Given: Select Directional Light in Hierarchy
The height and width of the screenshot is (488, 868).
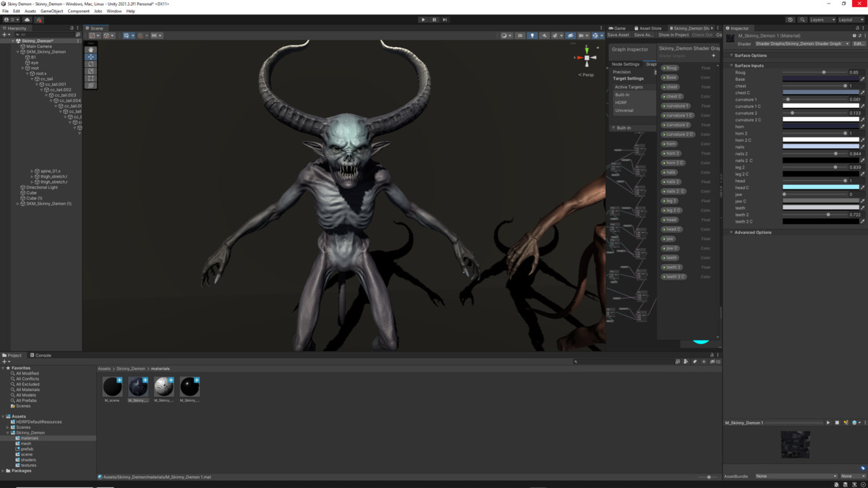Looking at the screenshot, I should [x=39, y=187].
